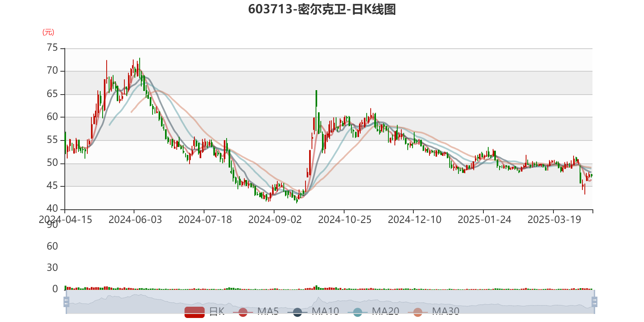
Task: Click the volume axis 60 label
Action: [x=52, y=246]
